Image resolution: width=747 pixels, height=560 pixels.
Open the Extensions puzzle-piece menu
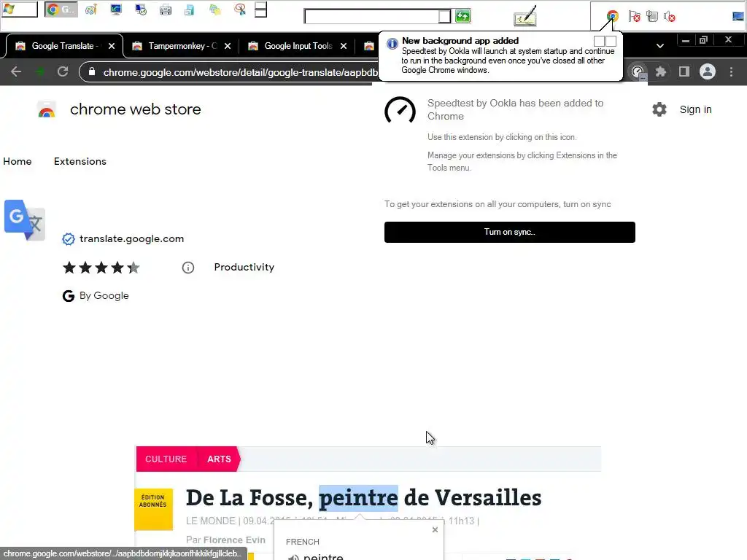click(x=661, y=72)
